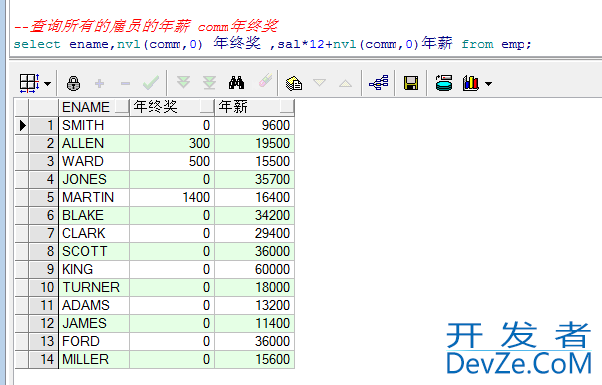Click the query by example icon
The height and width of the screenshot is (385, 602).
click(x=294, y=83)
